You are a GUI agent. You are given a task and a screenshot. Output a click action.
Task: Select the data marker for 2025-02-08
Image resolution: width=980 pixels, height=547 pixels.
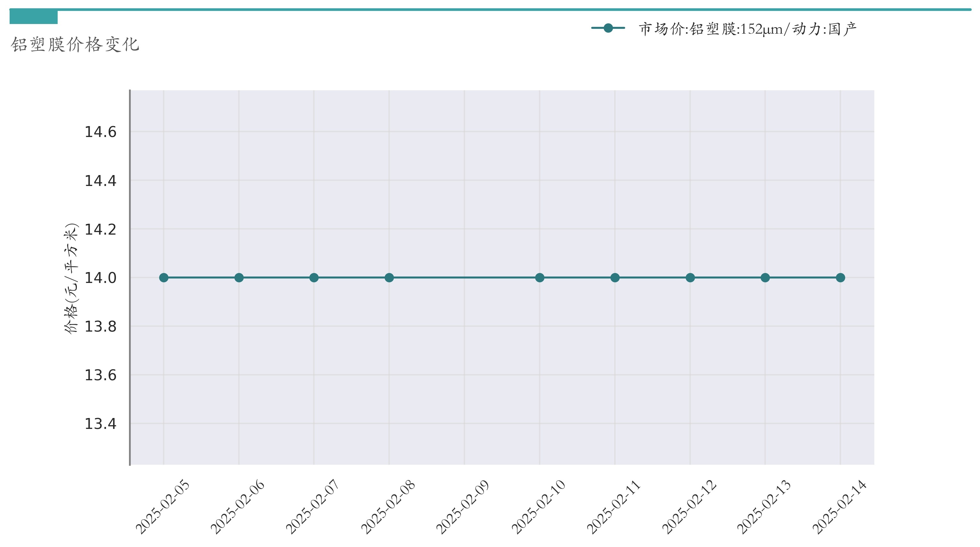click(x=389, y=278)
